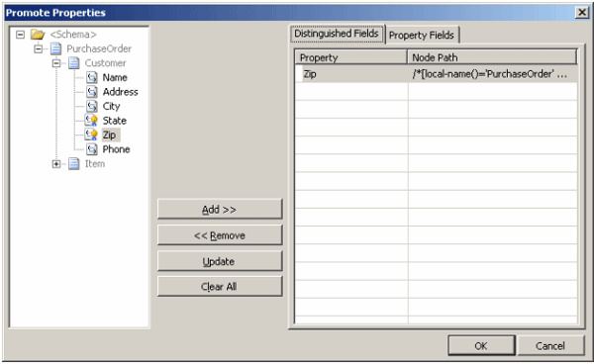Image resolution: width=594 pixels, height=364 pixels.
Task: Confirm with the OK button
Action: pos(481,345)
